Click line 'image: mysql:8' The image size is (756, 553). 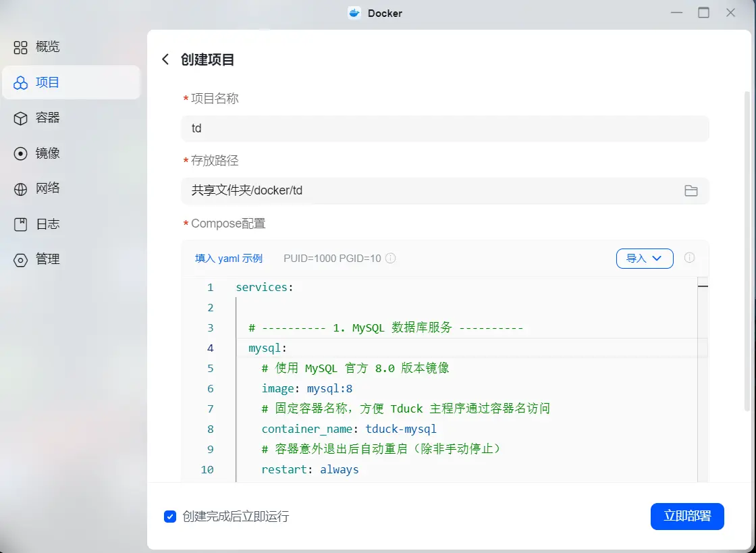pos(306,389)
